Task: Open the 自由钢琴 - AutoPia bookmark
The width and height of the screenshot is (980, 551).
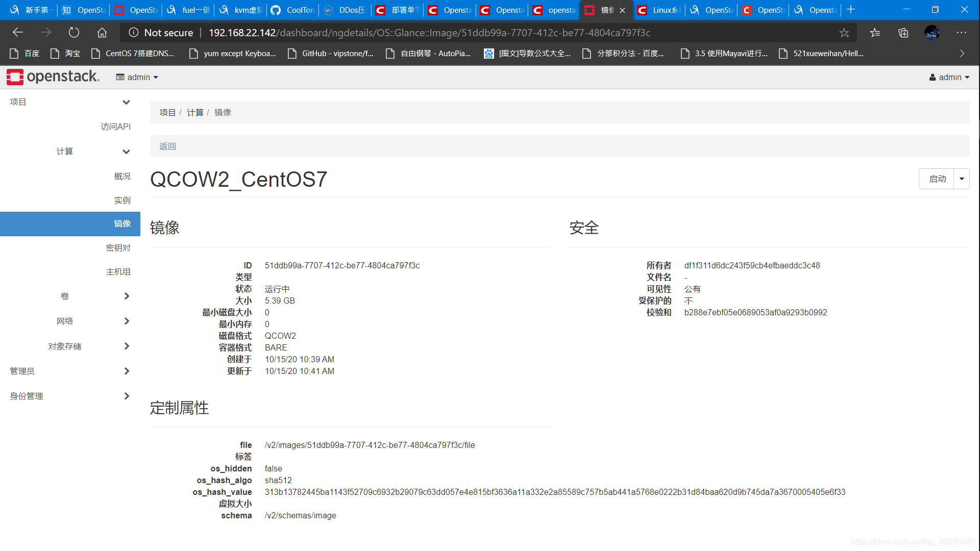Action: pyautogui.click(x=428, y=53)
